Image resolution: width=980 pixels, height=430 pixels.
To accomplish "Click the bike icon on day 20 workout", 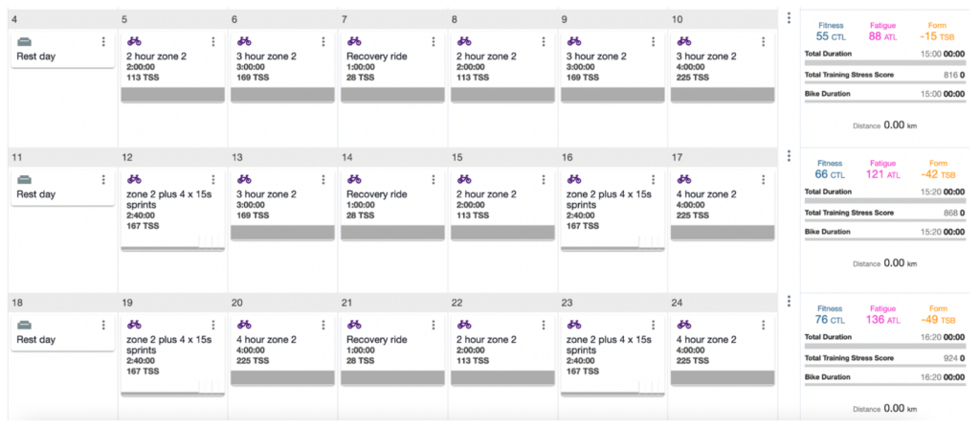I will tap(244, 325).
